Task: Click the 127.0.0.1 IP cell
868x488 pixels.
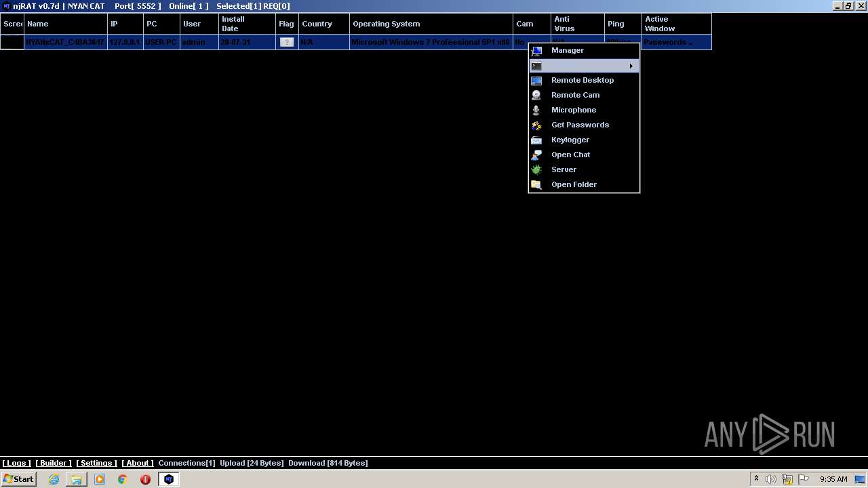Action: [125, 42]
